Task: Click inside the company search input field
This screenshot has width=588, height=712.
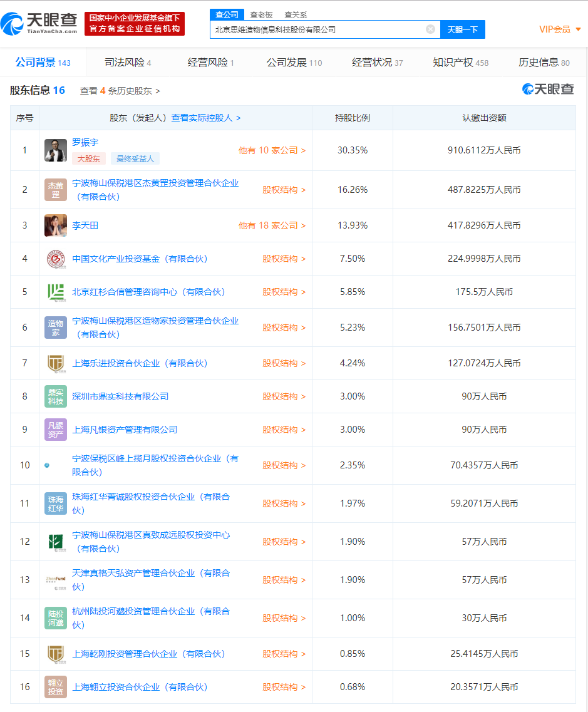Action: tap(313, 29)
